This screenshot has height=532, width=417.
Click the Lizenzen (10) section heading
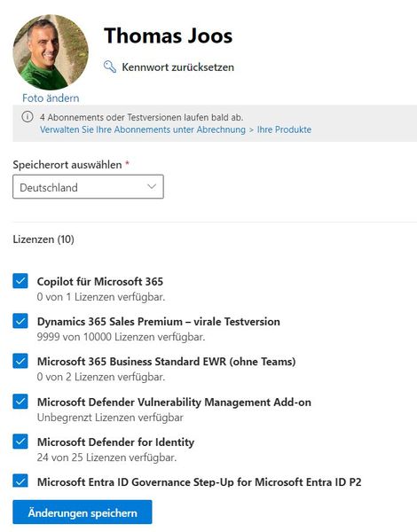point(43,239)
